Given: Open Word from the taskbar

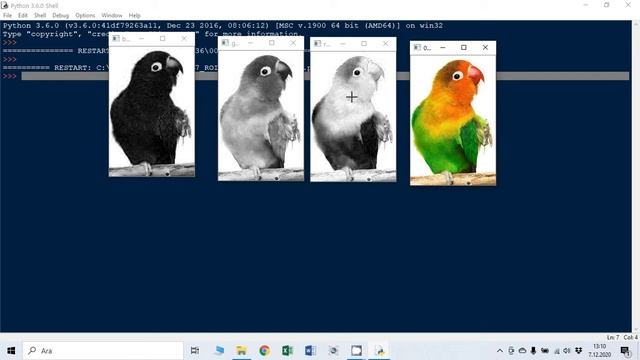Looking at the screenshot, I should 310,351.
